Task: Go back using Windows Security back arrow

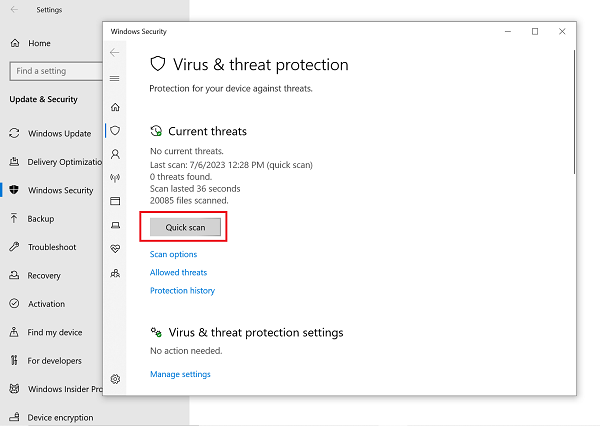Action: [114, 52]
